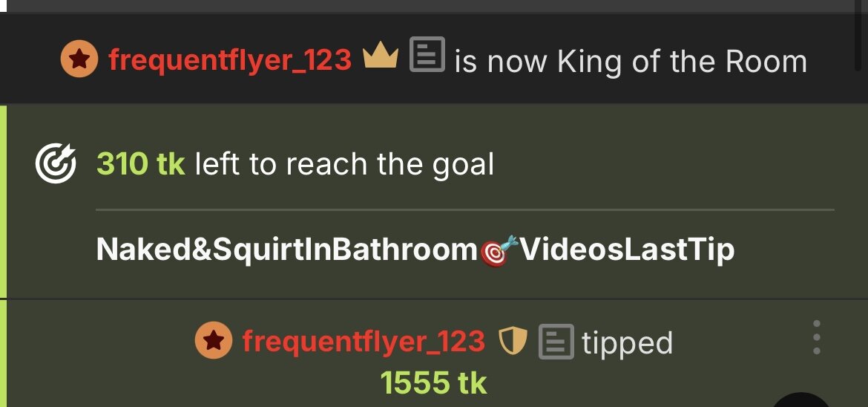This screenshot has height=407, width=868.
Task: Open the three-dot menu on the tip message
Action: click(817, 337)
